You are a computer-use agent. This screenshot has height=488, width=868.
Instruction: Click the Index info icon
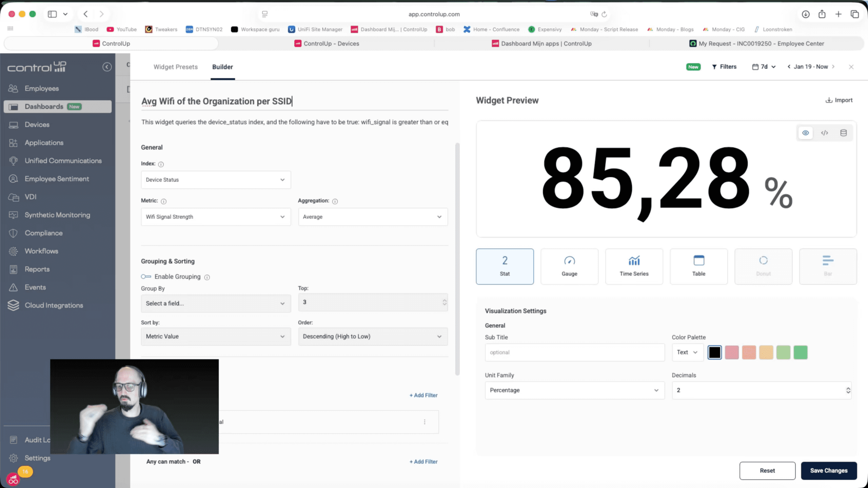point(161,164)
